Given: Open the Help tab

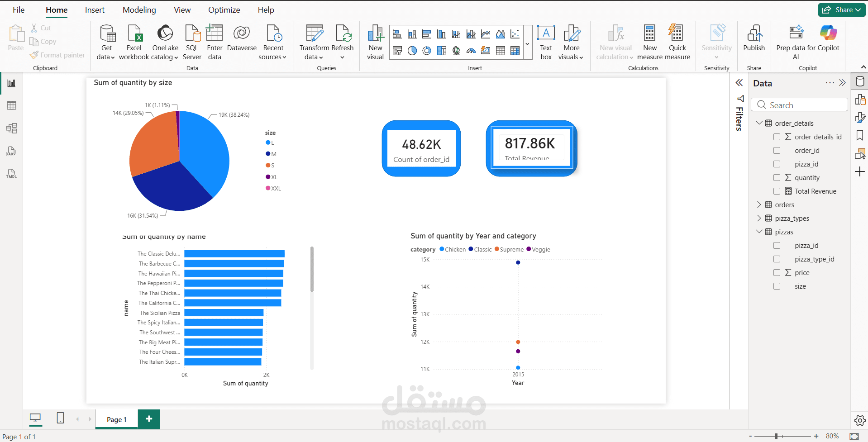Looking at the screenshot, I should coord(266,10).
